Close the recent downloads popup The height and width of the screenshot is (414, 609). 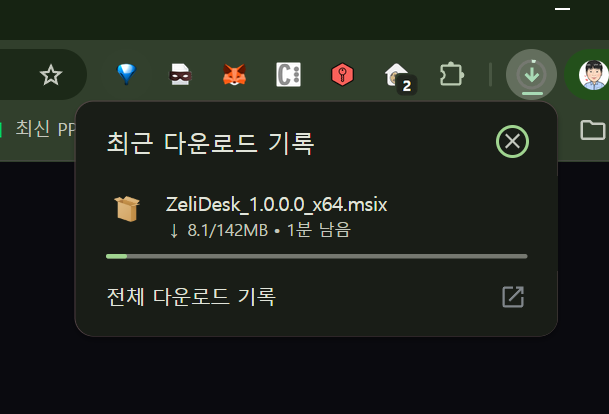point(512,141)
